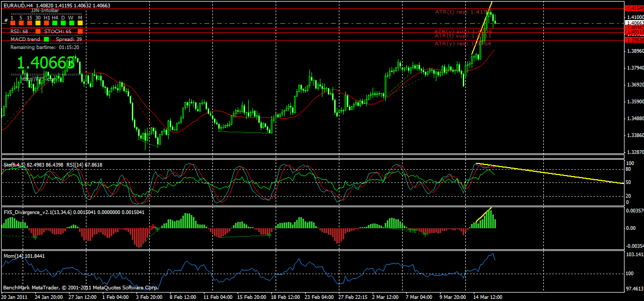Viewport: 644px width, 301px height.
Task: Click the 1-minute timeframe trend square
Action: (x=13, y=23)
